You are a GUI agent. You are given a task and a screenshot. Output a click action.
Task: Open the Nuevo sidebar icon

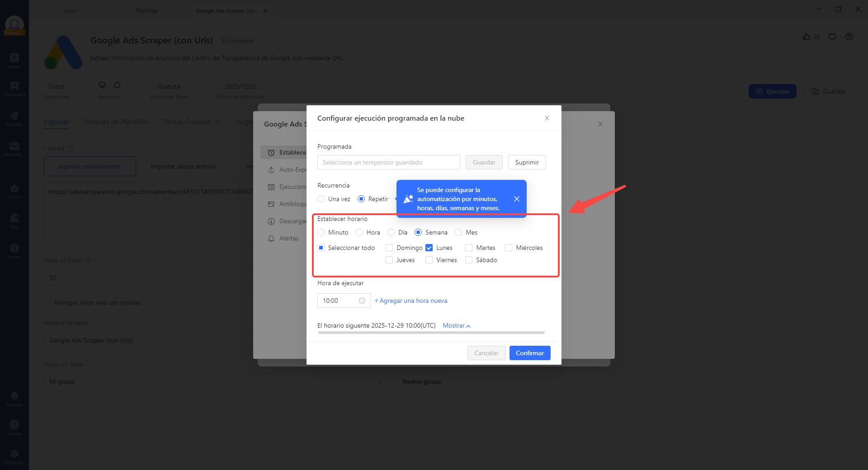click(14, 61)
